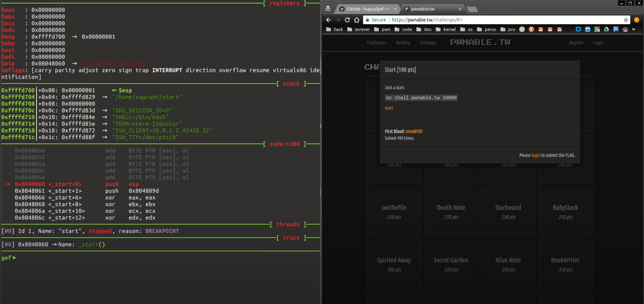Image resolution: width=644 pixels, height=304 pixels.
Task: Open the pwn bookmarks folder
Action: coord(382,29)
